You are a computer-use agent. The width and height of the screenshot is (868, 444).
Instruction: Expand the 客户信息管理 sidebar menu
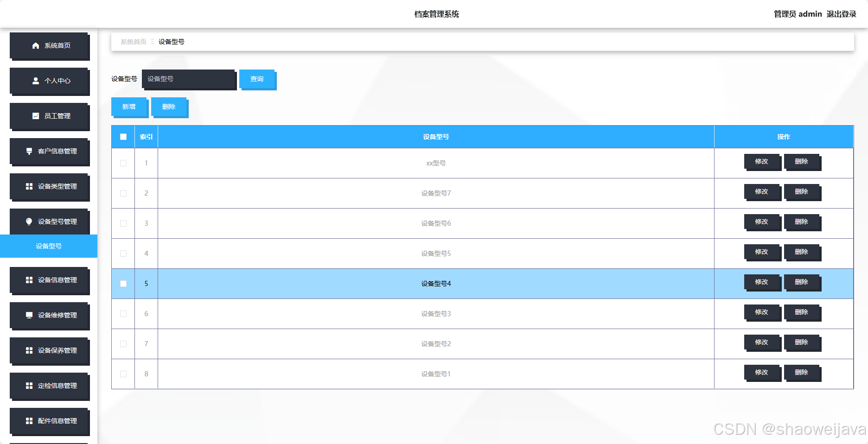pos(49,152)
